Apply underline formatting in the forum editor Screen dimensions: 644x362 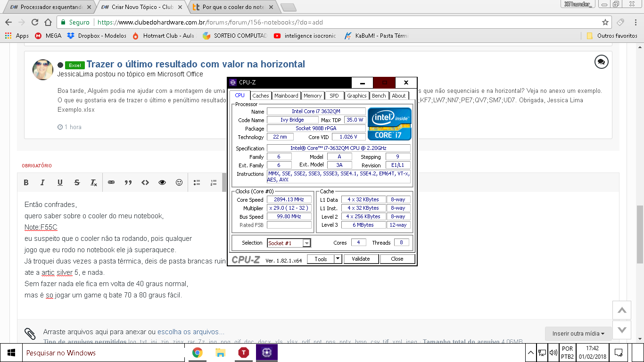tap(60, 182)
